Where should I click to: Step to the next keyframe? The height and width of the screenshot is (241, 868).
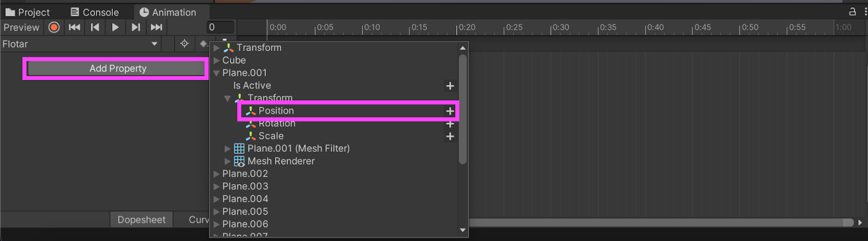pos(136,27)
